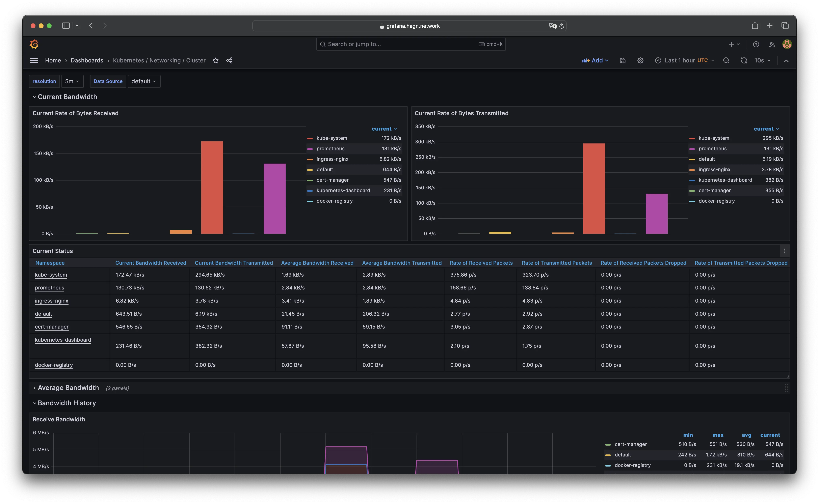Click the share dashboard icon

click(x=229, y=60)
